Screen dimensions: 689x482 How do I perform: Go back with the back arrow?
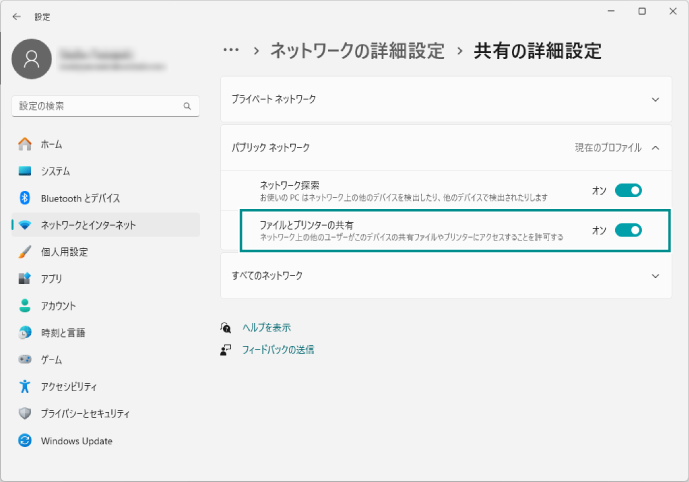point(16,16)
